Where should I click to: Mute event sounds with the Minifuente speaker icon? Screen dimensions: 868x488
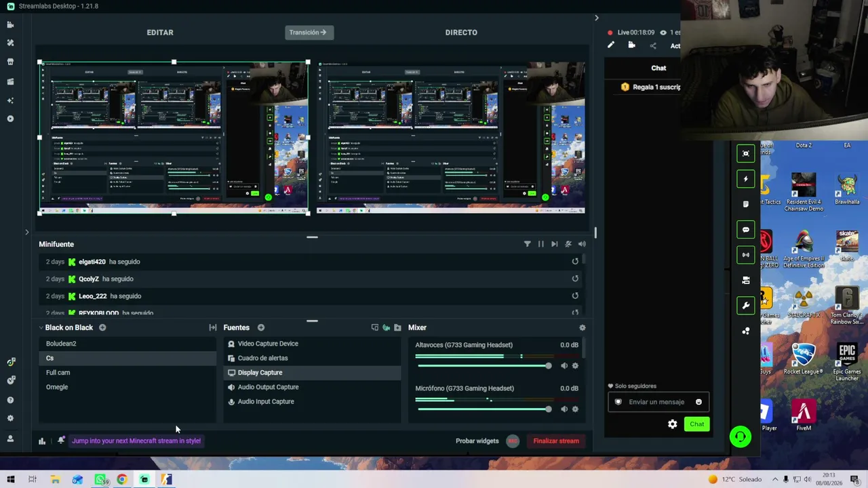(582, 244)
